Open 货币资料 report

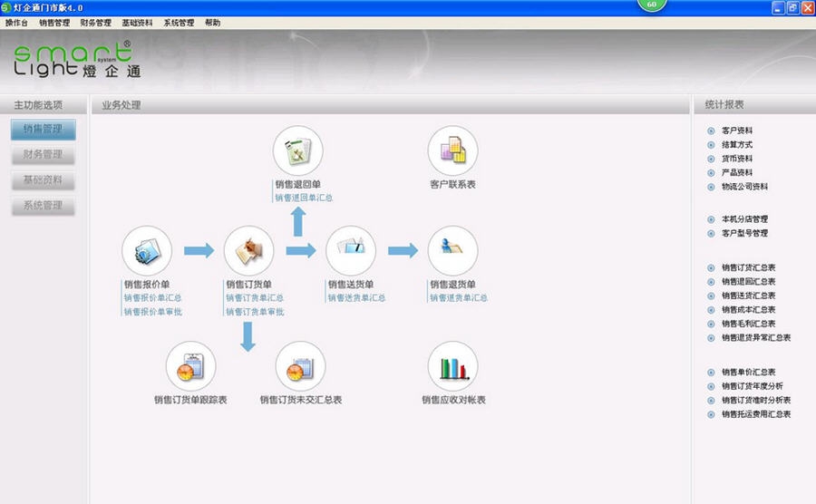point(737,159)
